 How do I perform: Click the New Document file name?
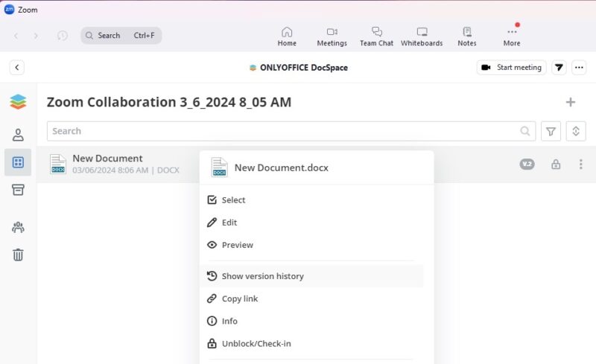coord(107,158)
